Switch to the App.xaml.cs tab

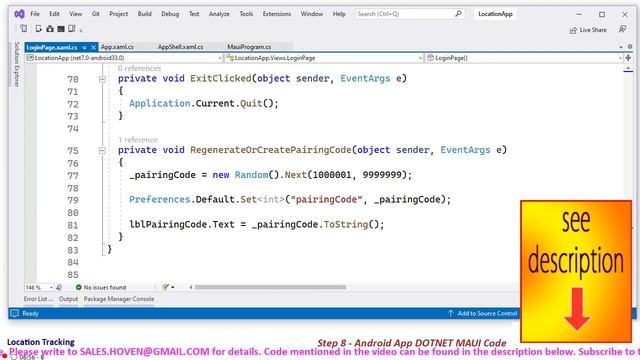coord(117,47)
